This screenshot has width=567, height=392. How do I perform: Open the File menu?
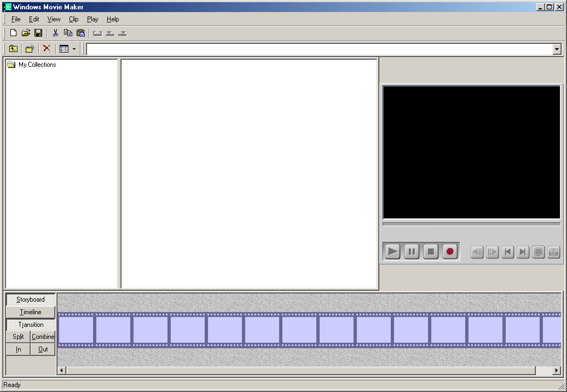point(15,19)
